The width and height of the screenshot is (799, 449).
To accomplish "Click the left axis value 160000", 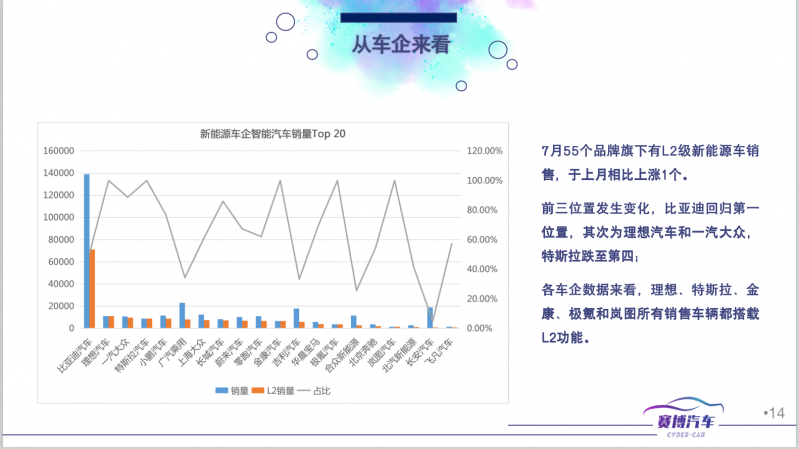I will click(x=59, y=151).
